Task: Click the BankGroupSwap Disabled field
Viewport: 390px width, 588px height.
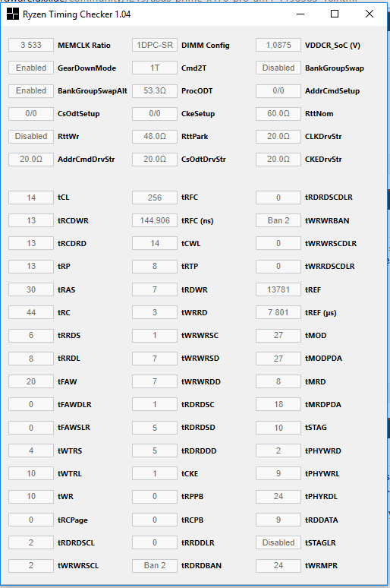Action: point(278,68)
